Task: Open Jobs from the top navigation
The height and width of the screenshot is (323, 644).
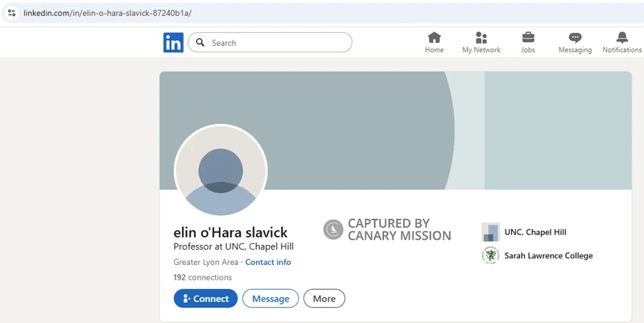Action: coord(528,43)
